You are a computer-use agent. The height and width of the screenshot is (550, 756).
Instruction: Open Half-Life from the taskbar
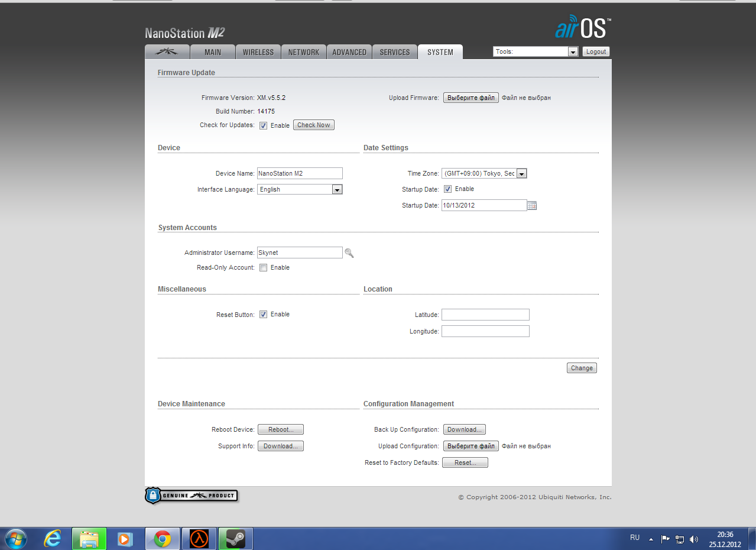[199, 539]
